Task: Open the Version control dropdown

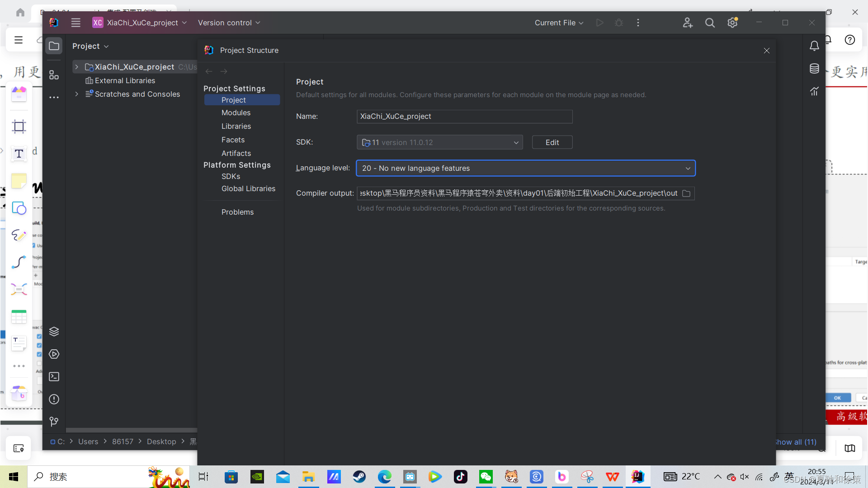Action: pos(229,23)
